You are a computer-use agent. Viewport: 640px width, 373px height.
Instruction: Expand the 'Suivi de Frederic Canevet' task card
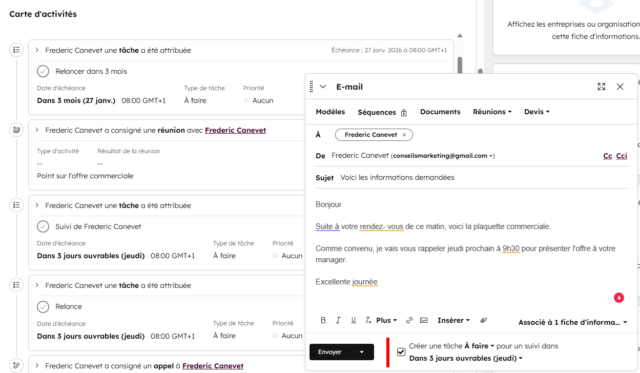click(x=37, y=205)
